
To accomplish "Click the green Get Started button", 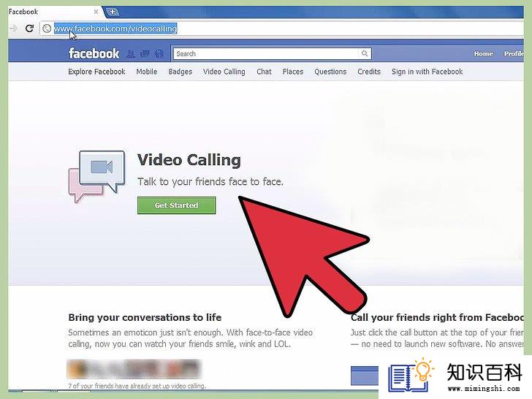I will point(176,205).
